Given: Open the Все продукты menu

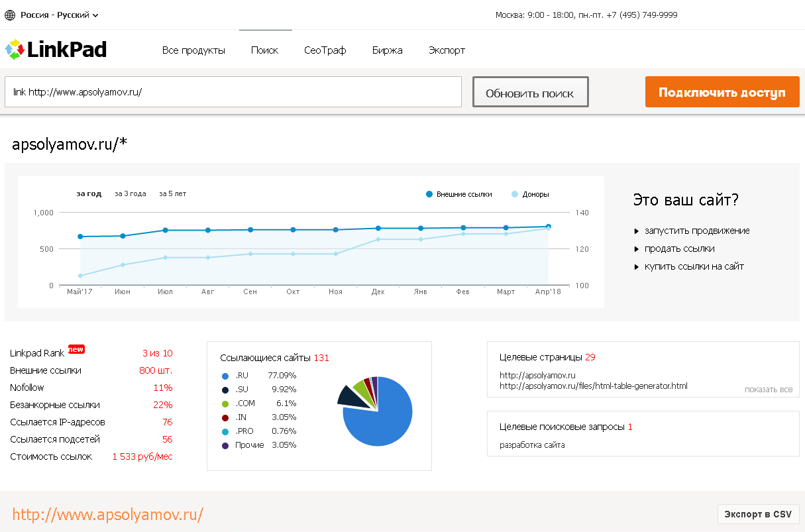Looking at the screenshot, I should [193, 50].
